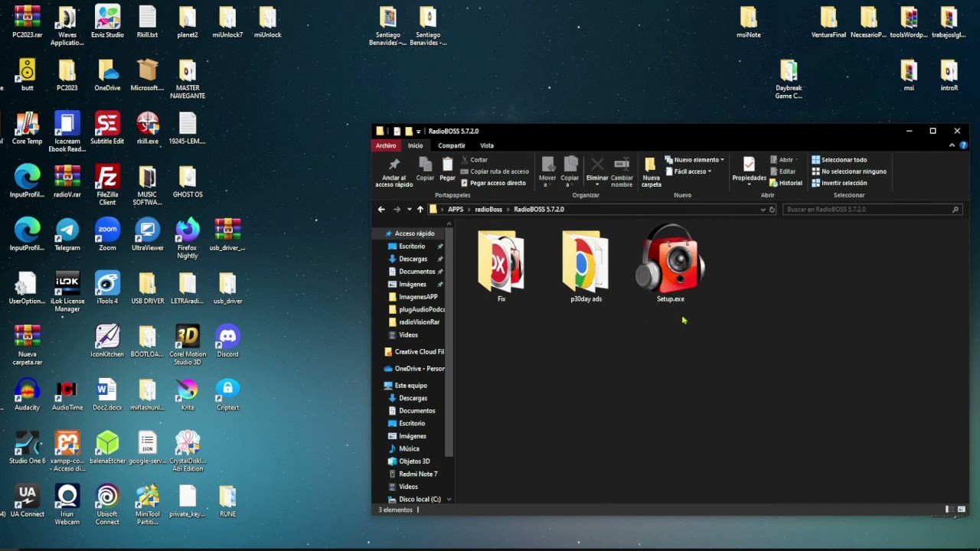
Task: Open the Fácil acceso dropdown
Action: (x=688, y=171)
